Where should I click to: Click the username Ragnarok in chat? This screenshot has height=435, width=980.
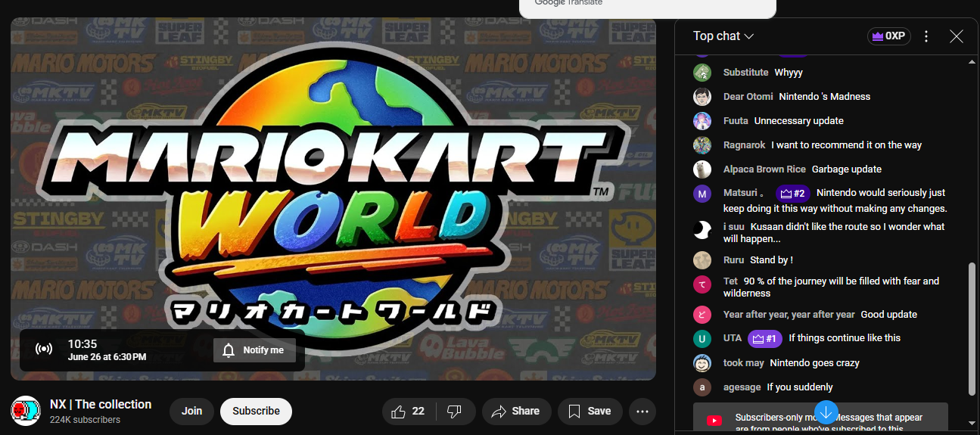coord(745,145)
